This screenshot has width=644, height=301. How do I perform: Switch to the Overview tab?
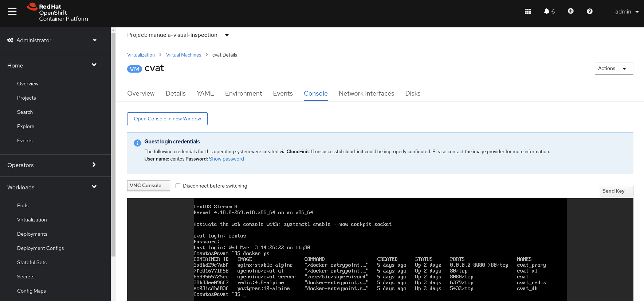tap(141, 93)
